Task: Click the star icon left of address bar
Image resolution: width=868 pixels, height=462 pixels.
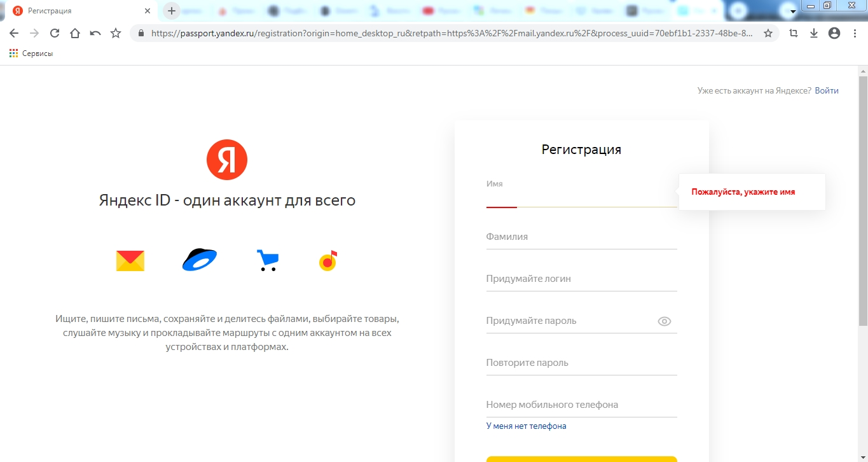Action: tap(116, 34)
